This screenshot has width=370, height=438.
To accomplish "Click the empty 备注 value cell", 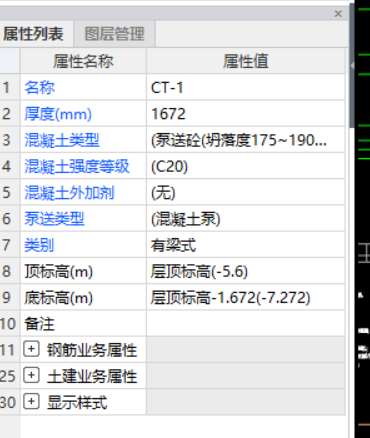I will click(x=246, y=324).
